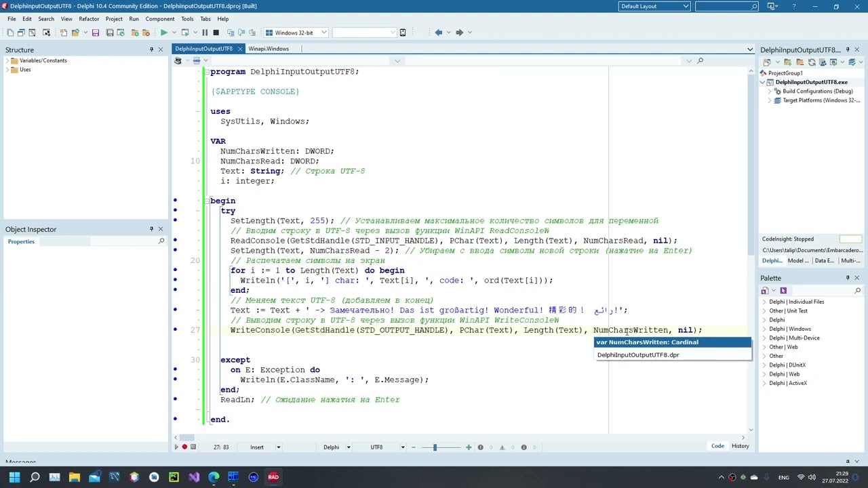Click the warnings triangle status icon
Screen dimensions: 868x488
point(502,447)
